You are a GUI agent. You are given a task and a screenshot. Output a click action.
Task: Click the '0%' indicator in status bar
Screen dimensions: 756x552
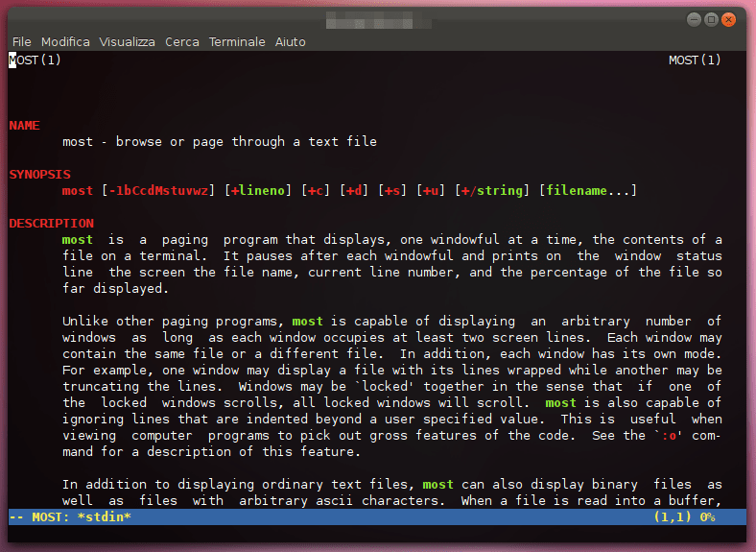coord(707,517)
